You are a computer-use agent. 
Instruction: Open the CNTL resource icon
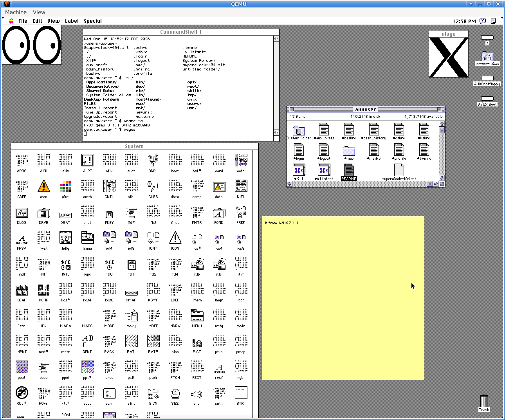[x=109, y=186]
